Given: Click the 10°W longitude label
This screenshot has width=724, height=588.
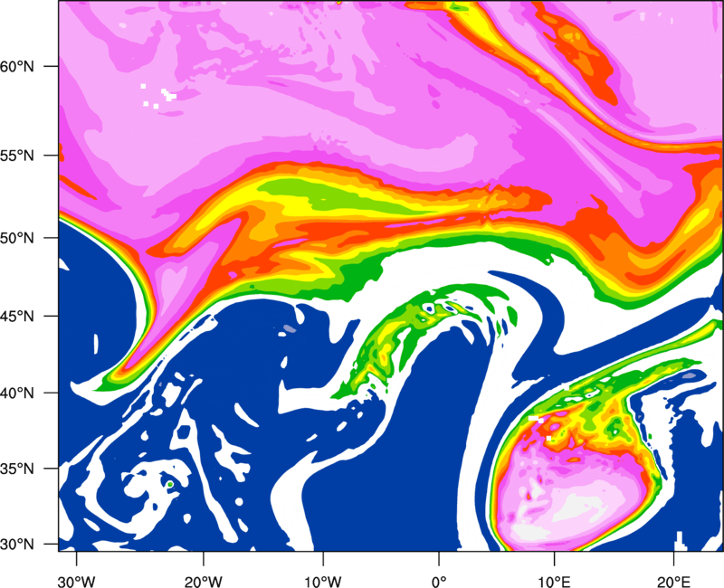Looking at the screenshot, I should pos(323,582).
